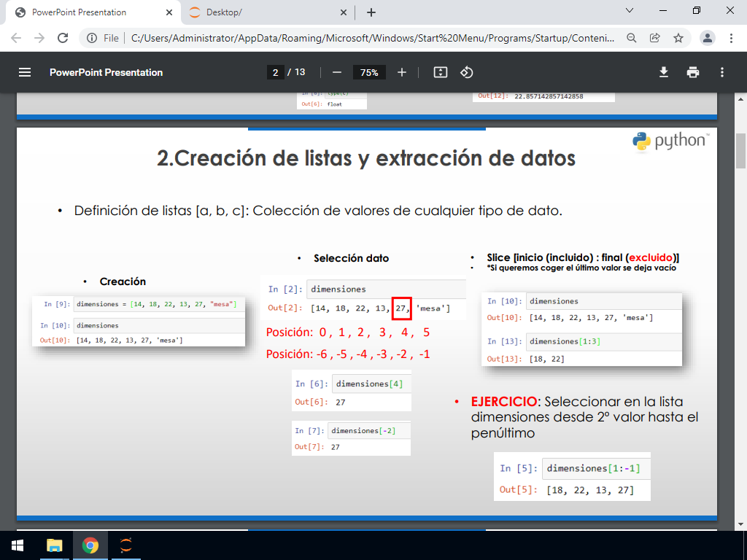Switch to the PowerPoint Presentation tab
Screen dimensions: 747x560
pos(94,12)
